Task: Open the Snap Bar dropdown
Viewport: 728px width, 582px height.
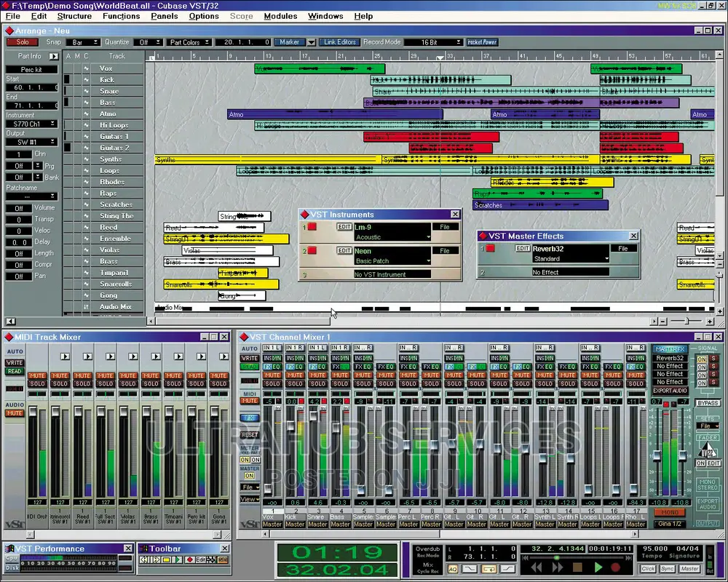Action: 82,42
